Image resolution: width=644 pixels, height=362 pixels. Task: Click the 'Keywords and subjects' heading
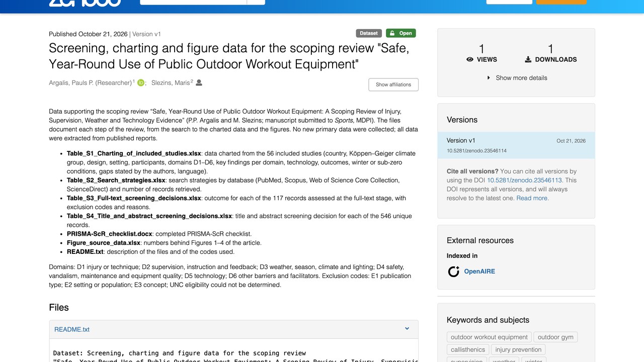(488, 320)
